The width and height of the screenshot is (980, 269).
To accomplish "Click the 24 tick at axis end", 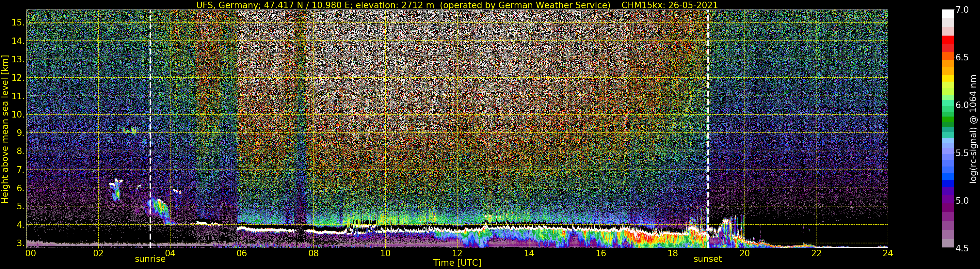I will click(888, 253).
